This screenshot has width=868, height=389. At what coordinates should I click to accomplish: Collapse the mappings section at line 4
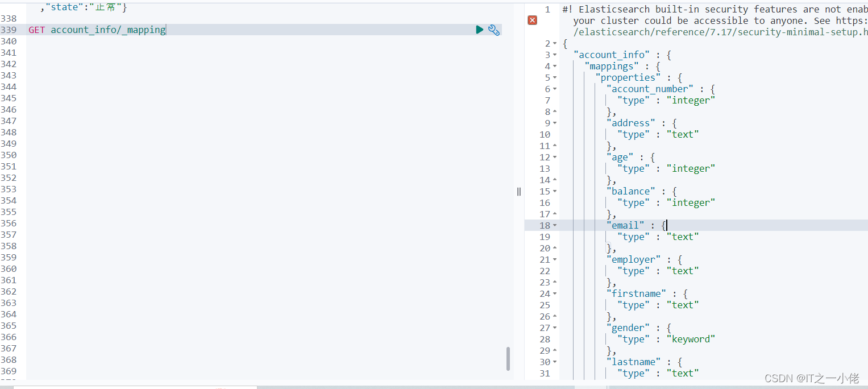pos(554,66)
